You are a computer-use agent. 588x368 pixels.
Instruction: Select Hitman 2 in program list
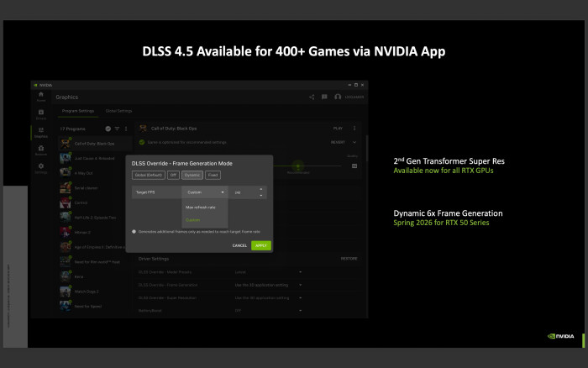click(x=96, y=232)
